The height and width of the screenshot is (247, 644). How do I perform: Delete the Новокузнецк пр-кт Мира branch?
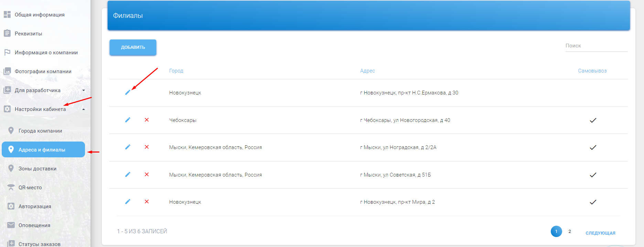point(147,202)
